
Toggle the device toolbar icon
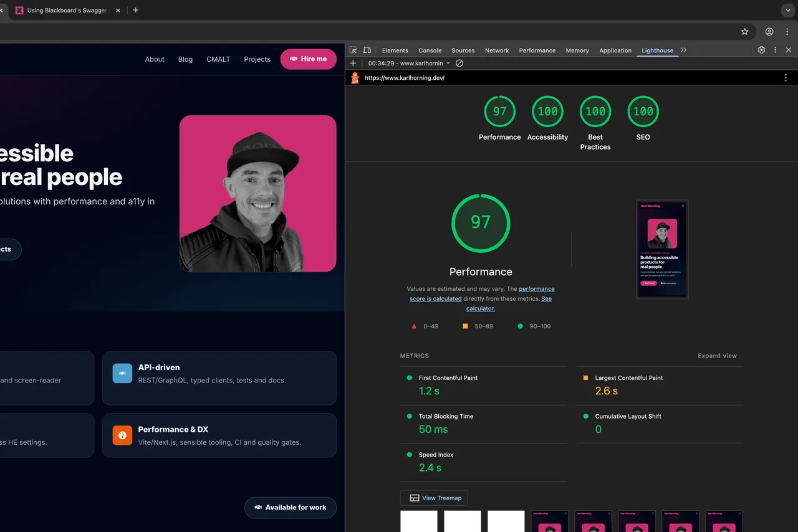(367, 50)
